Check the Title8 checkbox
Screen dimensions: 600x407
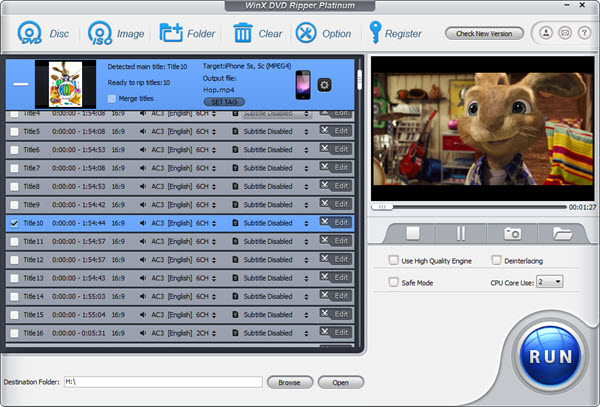click(x=15, y=187)
